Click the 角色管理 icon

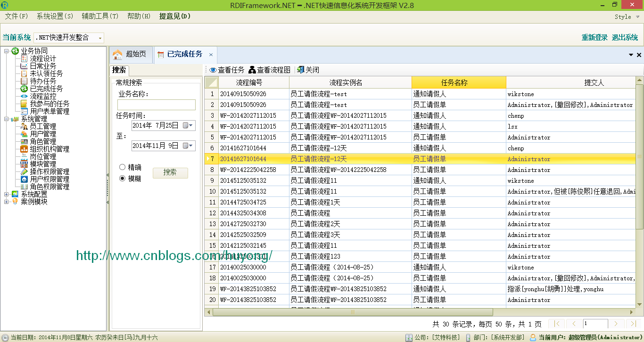[25, 141]
